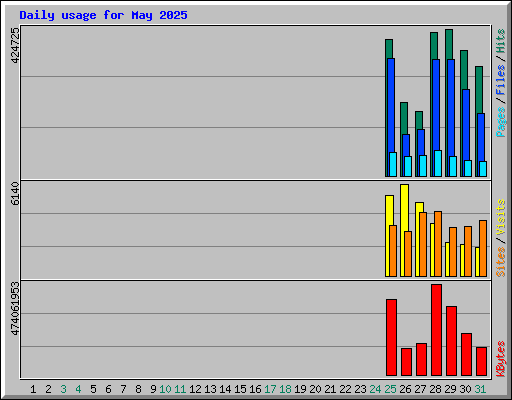
Task: Click the Visits legend label
Action: (500, 218)
